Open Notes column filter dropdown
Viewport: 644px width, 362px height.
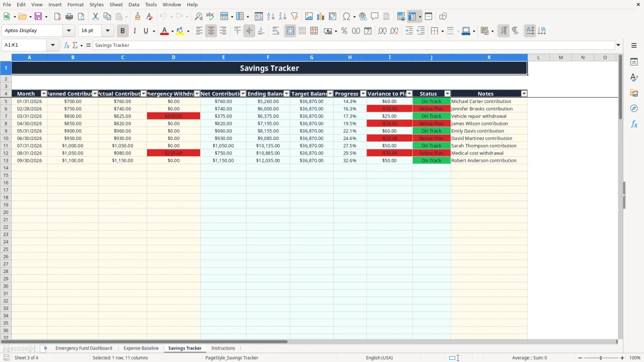point(524,94)
